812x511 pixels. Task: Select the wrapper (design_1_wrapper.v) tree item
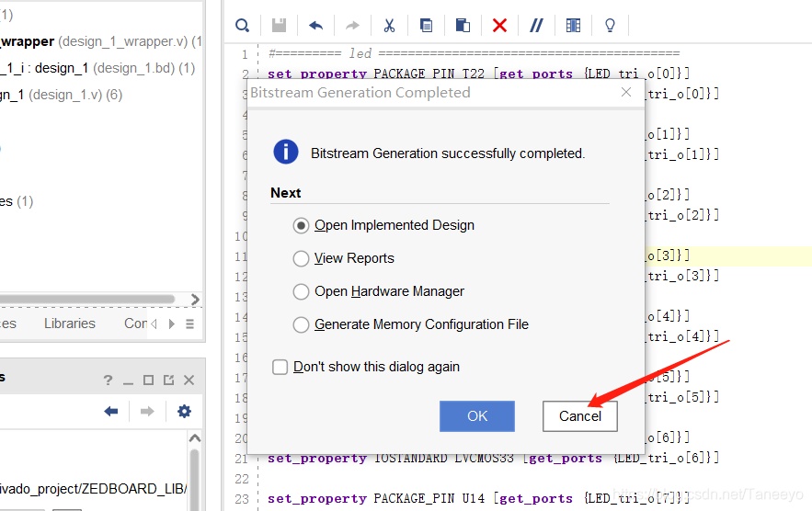[x=101, y=41]
